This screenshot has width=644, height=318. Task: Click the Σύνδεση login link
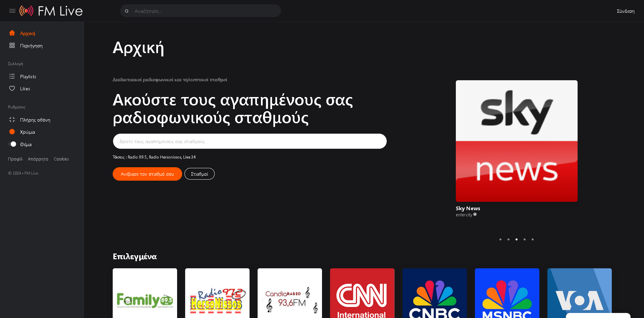[x=626, y=11]
